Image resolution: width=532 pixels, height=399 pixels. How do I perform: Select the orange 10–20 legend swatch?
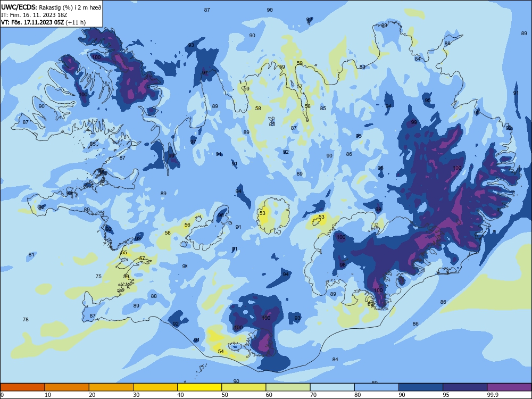(67, 387)
